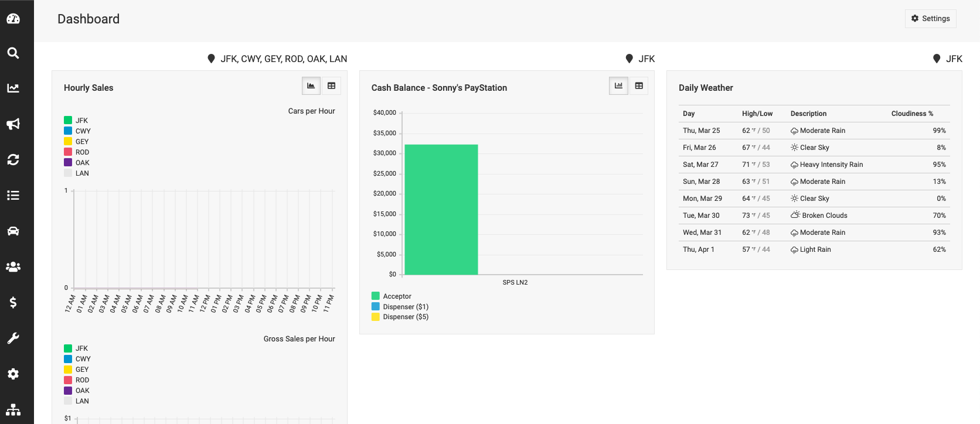
Task: Open the sitemap hierarchy sidebar icon
Action: pos(13,409)
